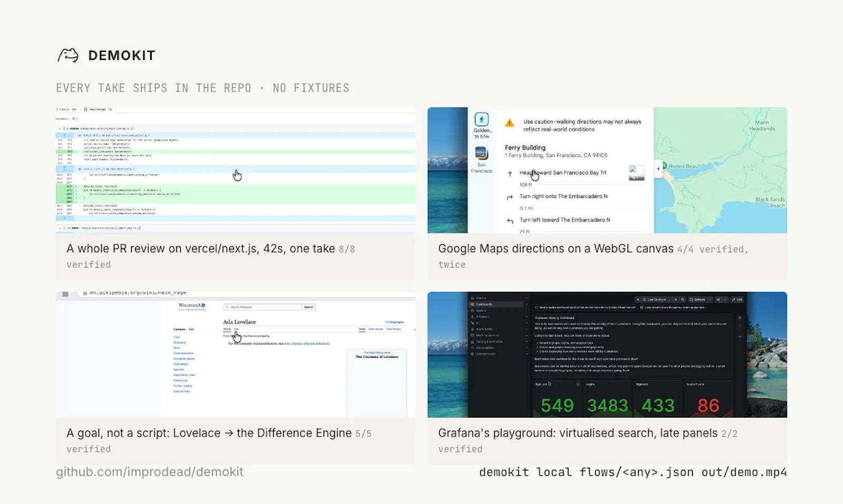Click the San Francisco photo stack icon
This screenshot has height=504, width=843.
coord(481,153)
